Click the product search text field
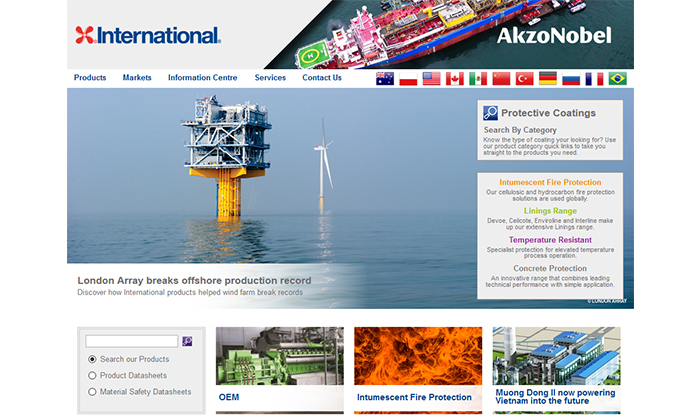The height and width of the screenshot is (420, 700). tap(132, 341)
